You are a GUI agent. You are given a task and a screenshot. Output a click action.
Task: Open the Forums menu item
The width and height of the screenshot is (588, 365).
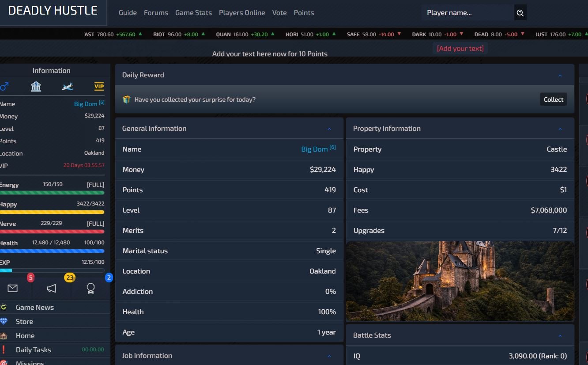click(156, 13)
